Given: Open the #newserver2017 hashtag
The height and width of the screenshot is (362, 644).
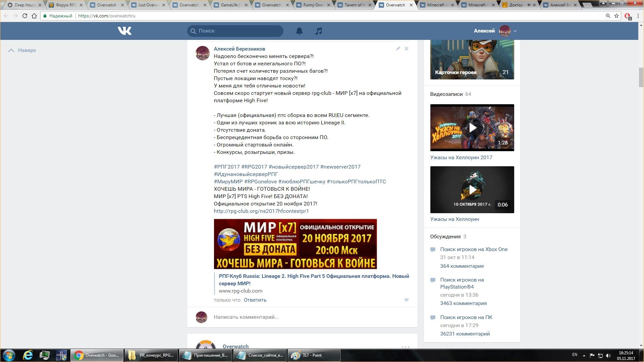Looking at the screenshot, I should [340, 167].
